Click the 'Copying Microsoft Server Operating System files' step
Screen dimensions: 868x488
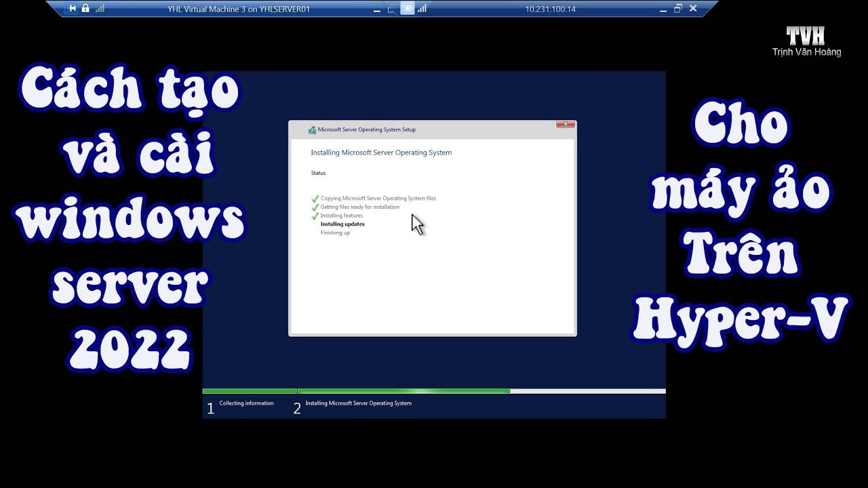tap(378, 199)
